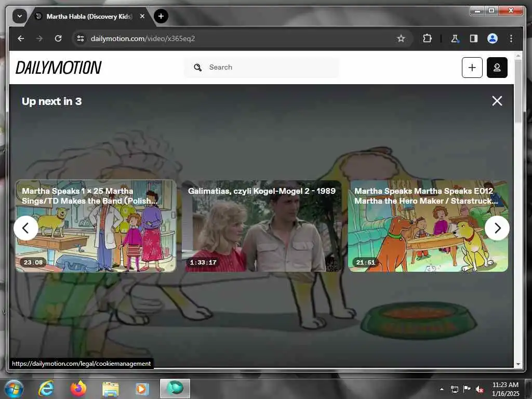Click the browser forward arrow
The height and width of the screenshot is (399, 532).
coord(39,38)
